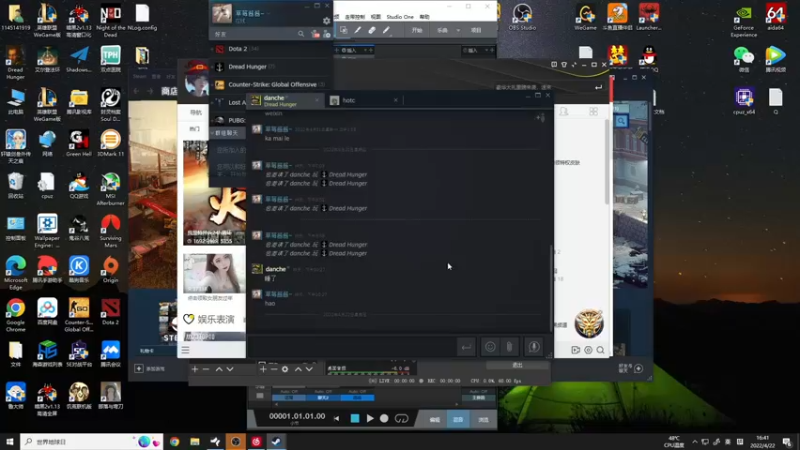Click the hamburger menu icon in streaming sidebar
Viewport: 800px width, 450px height.
pos(185,350)
